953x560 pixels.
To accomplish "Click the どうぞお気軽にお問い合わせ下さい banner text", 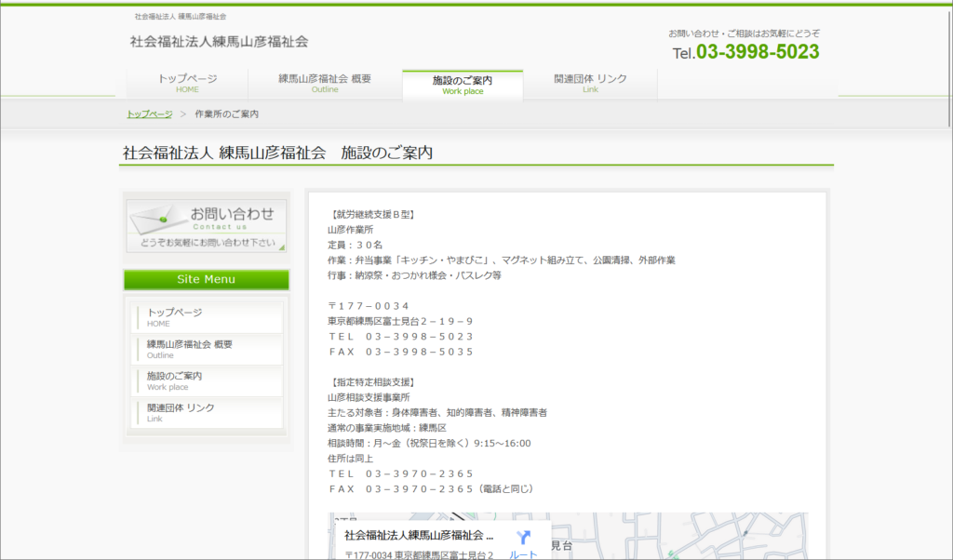I will tap(208, 243).
